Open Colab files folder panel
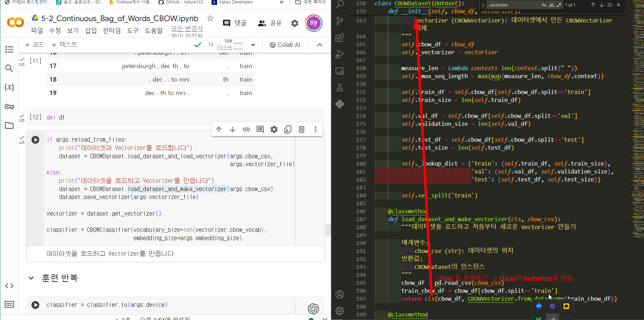 [x=9, y=125]
